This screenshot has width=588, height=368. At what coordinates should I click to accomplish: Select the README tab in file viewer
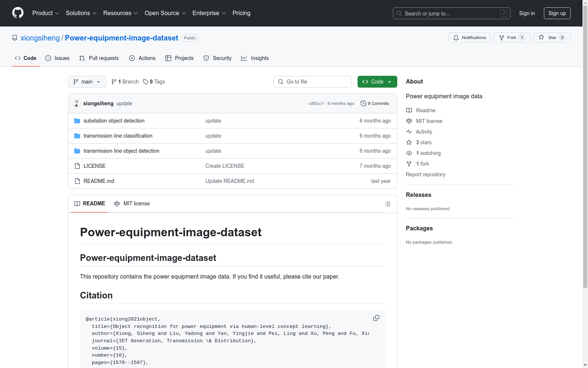pos(90,204)
